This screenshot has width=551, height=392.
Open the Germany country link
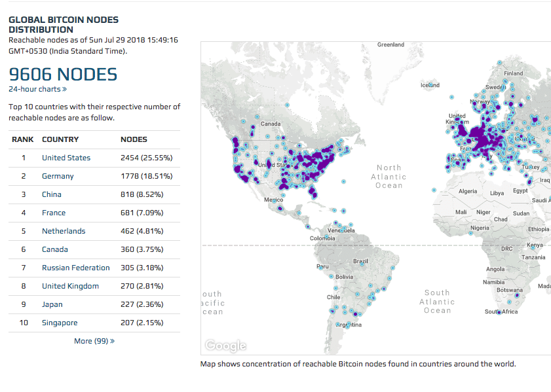[x=58, y=176]
